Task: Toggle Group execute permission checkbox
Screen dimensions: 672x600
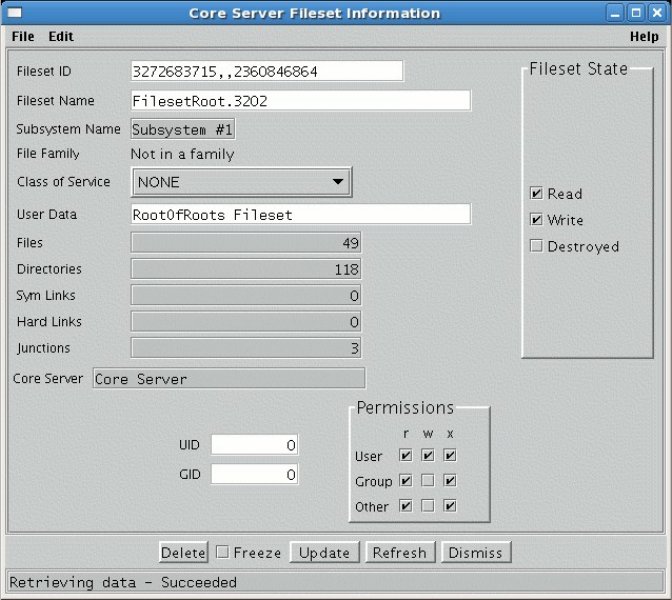Action: tap(450, 480)
